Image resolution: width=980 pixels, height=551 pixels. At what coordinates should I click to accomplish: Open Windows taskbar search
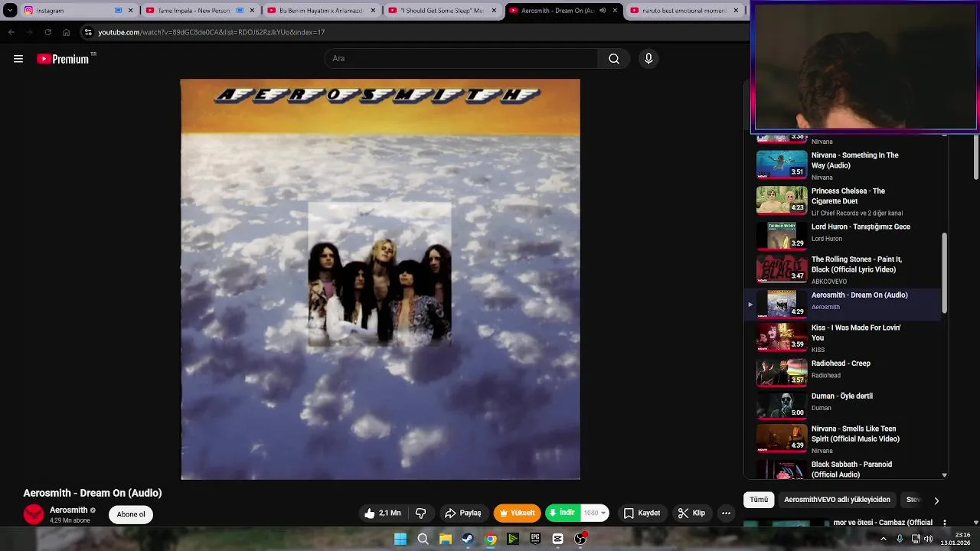tap(423, 539)
